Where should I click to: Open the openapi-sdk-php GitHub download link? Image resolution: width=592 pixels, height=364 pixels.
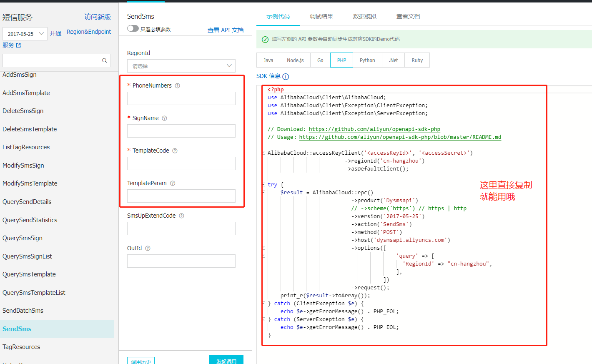click(374, 129)
